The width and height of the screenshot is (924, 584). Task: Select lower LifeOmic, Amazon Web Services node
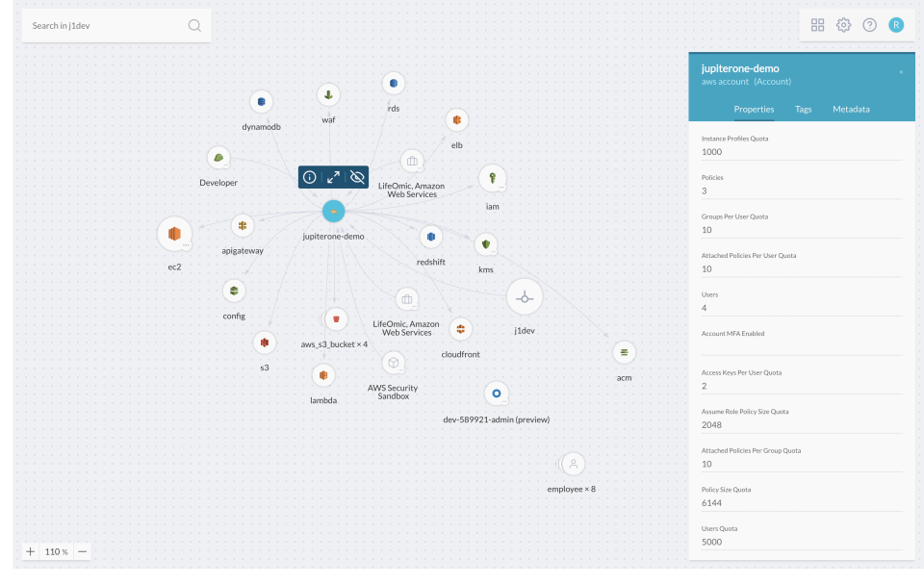[x=406, y=299]
